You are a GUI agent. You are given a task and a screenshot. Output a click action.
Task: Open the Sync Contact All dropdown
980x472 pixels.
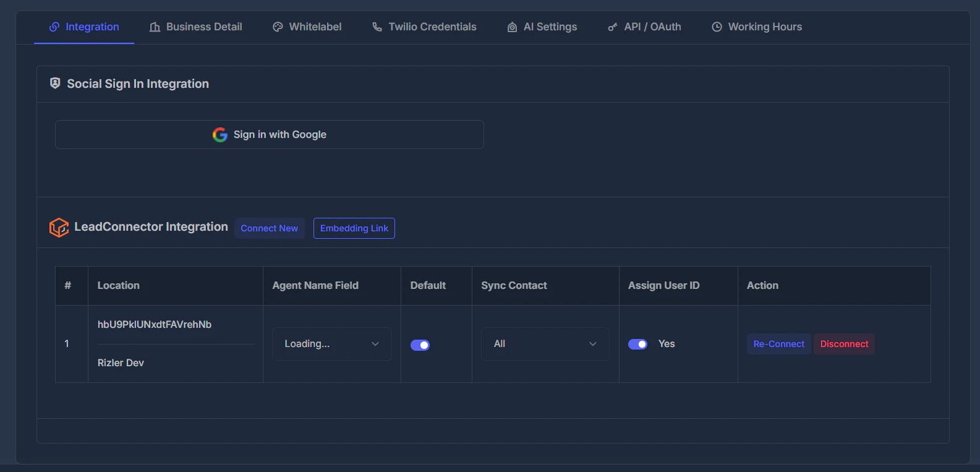coord(545,344)
